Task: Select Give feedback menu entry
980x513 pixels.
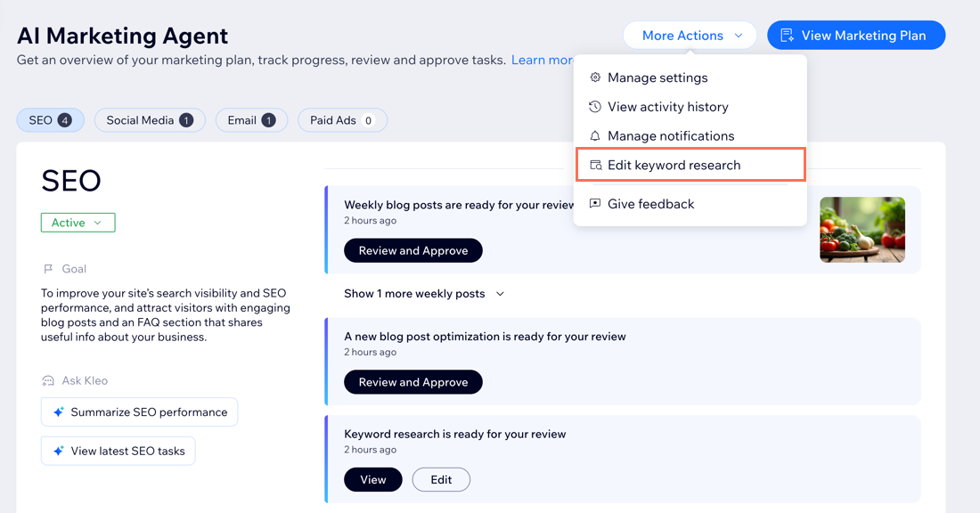Action: (x=650, y=204)
